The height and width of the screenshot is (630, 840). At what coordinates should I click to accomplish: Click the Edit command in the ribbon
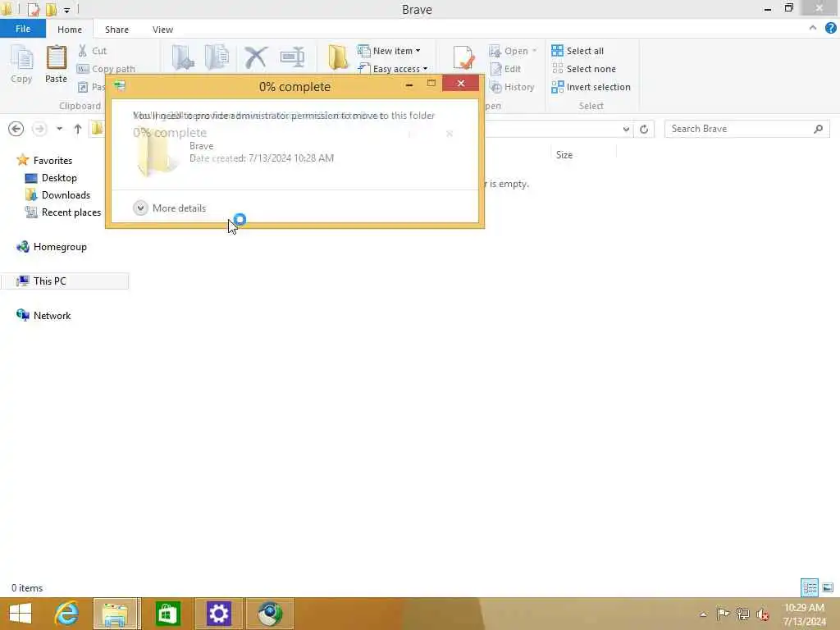coord(505,69)
